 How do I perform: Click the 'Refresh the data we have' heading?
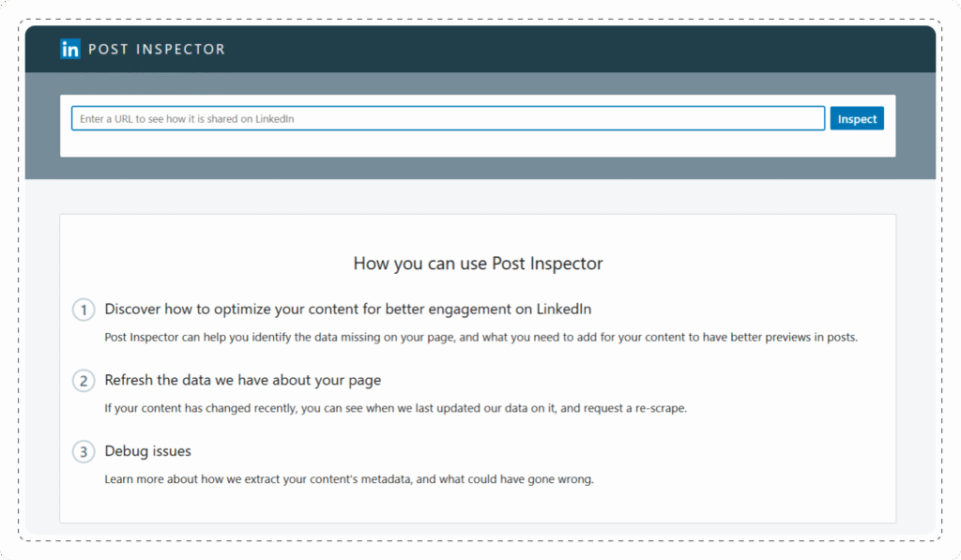tap(242, 381)
